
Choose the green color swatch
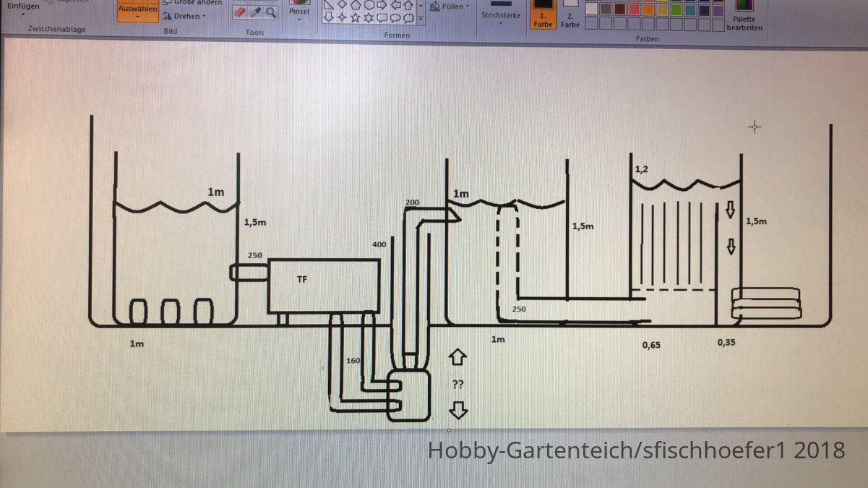coord(676,9)
